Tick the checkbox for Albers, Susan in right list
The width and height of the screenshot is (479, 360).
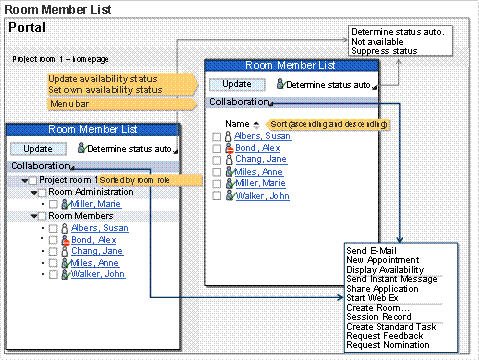point(217,137)
